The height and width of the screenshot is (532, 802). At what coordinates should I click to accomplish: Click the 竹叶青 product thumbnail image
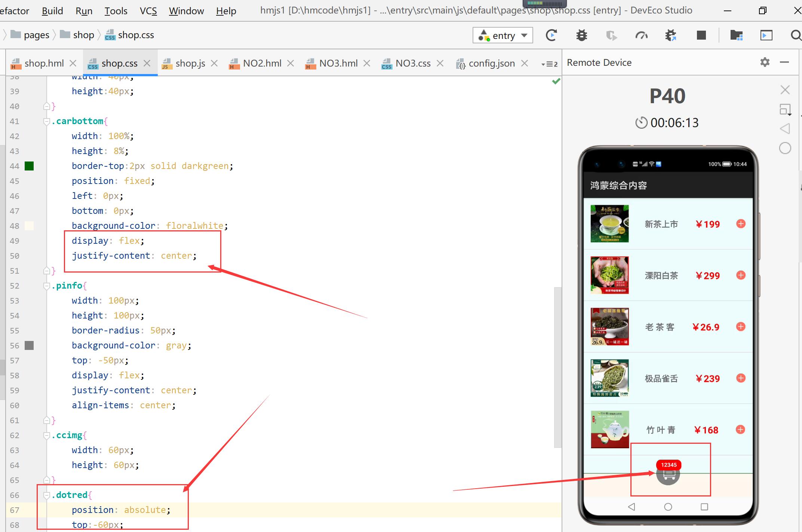pyautogui.click(x=610, y=428)
